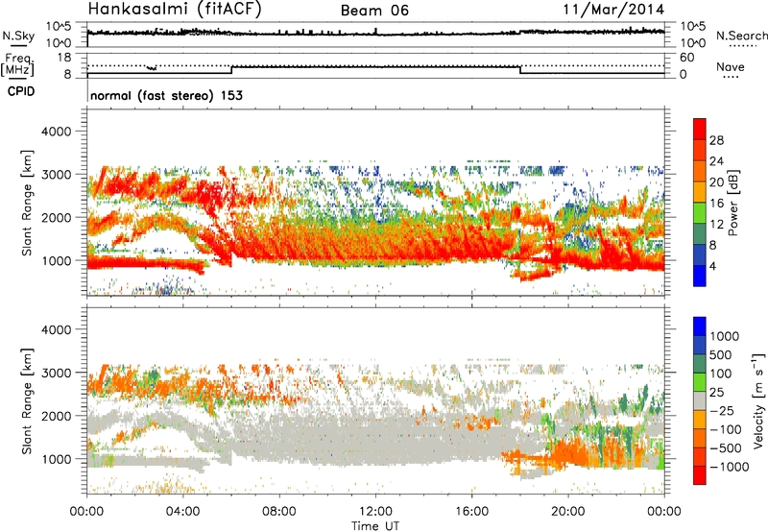Click the '28' tick on power colorbar
Screen dimensions: 768x532
[716, 140]
